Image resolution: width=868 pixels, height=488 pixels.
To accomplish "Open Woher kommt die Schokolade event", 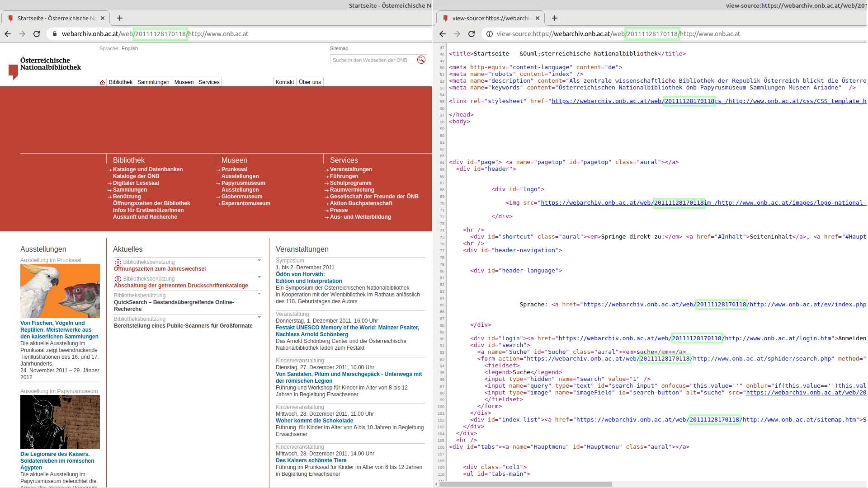I will tap(315, 421).
